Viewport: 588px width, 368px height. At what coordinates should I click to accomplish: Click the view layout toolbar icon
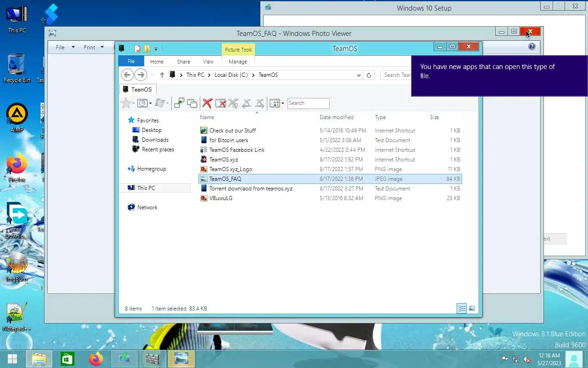[x=275, y=103]
